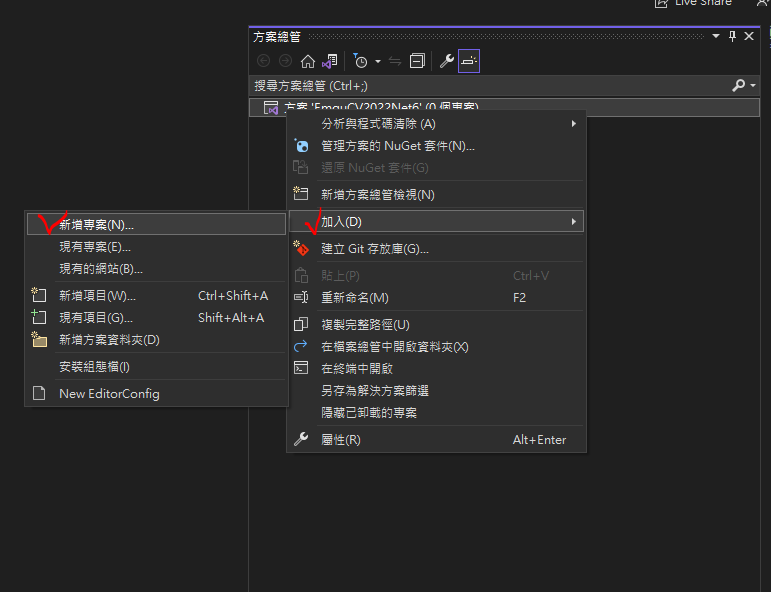
Task: Click the forward navigation arrow icon
Action: pos(285,61)
